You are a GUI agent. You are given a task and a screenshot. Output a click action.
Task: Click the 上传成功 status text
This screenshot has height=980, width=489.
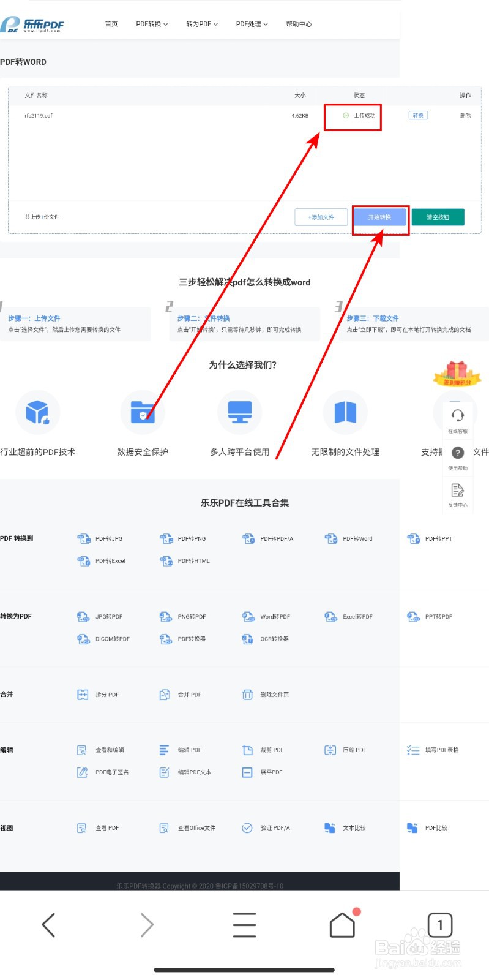(x=365, y=115)
